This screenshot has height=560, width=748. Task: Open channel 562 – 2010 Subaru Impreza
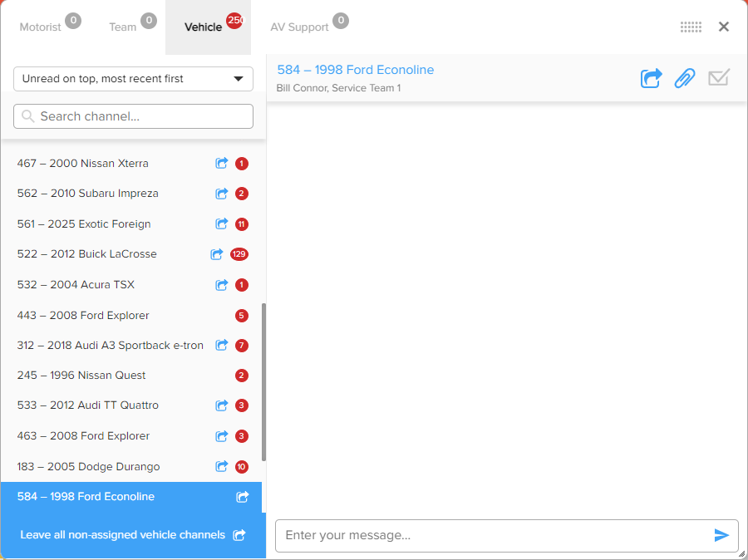131,194
